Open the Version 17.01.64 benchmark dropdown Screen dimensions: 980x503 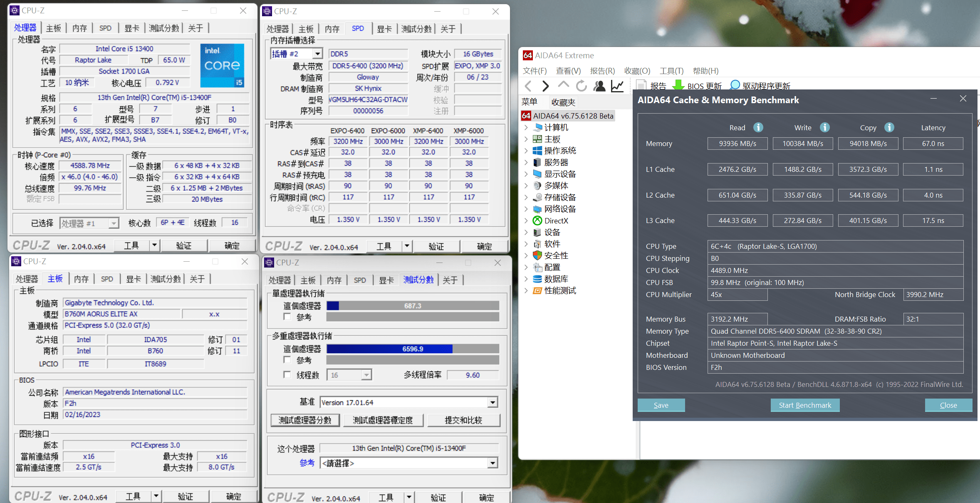click(492, 402)
